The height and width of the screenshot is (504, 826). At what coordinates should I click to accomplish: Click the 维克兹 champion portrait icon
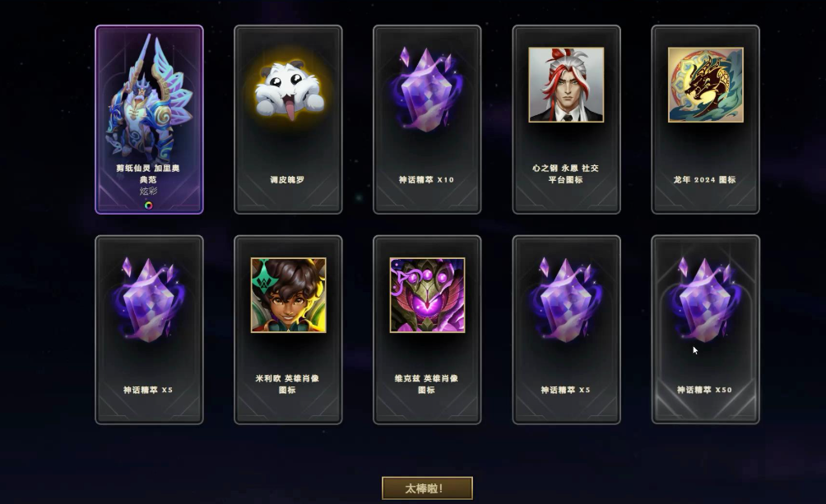(x=427, y=295)
